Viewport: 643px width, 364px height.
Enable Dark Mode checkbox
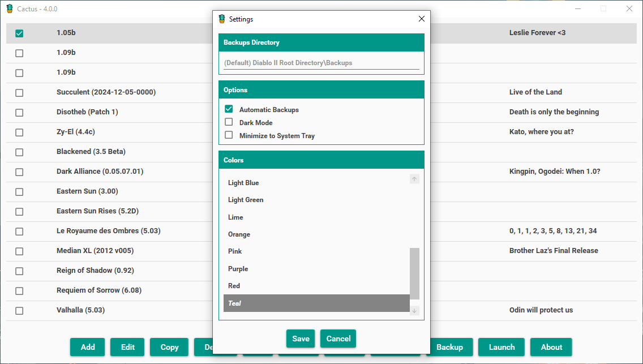229,122
